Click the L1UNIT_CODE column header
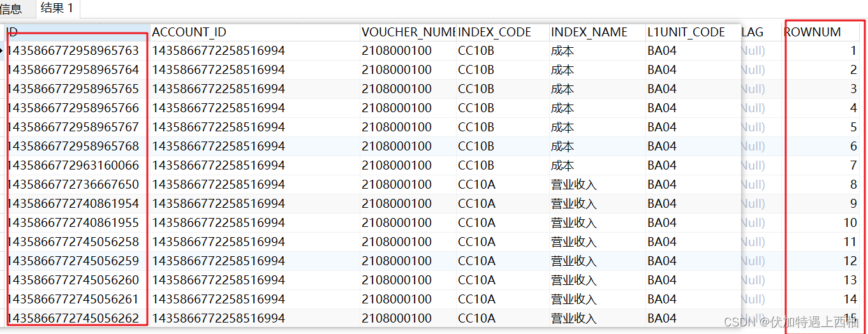Viewport: 868px width, 334px height. [x=693, y=32]
